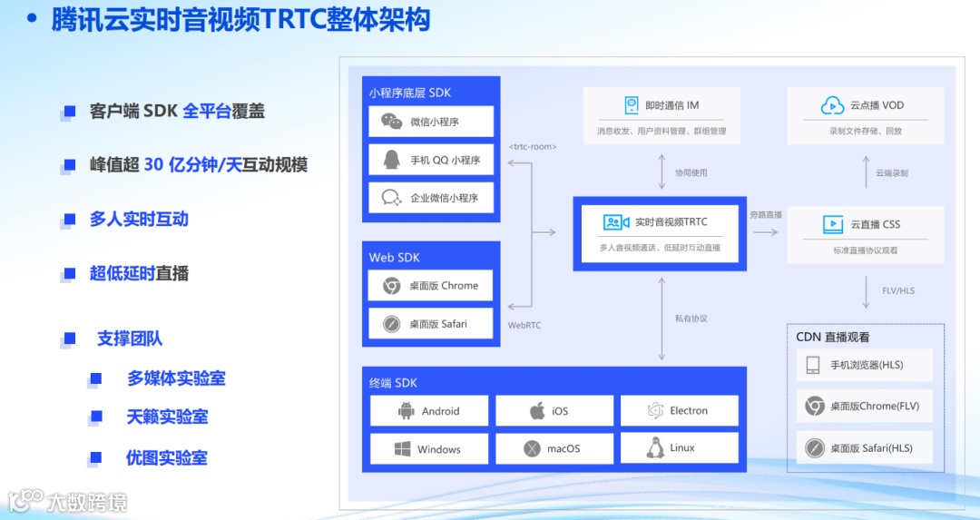This screenshot has height=520, width=980.
Task: Click the Electron label text
Action: (x=689, y=410)
